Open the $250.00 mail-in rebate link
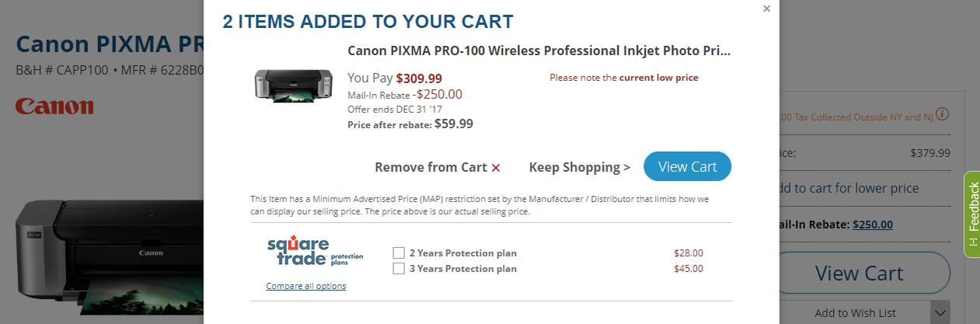Image resolution: width=980 pixels, height=324 pixels. [872, 225]
